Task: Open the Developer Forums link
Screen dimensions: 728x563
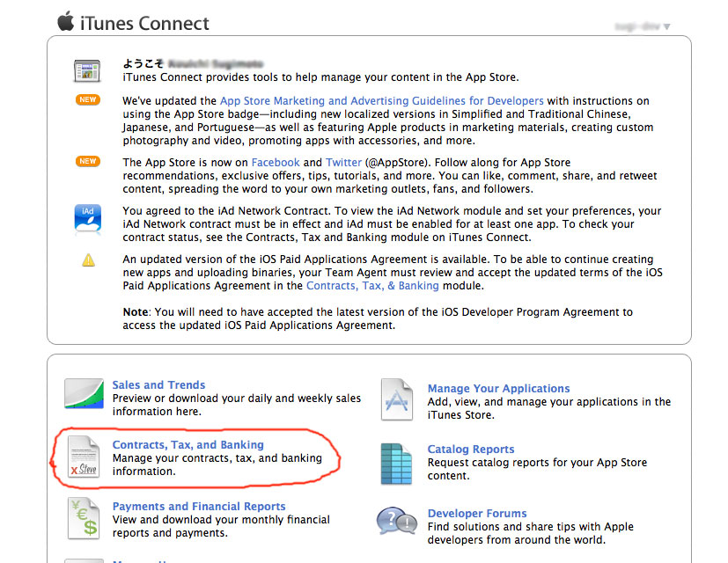Action: [476, 514]
